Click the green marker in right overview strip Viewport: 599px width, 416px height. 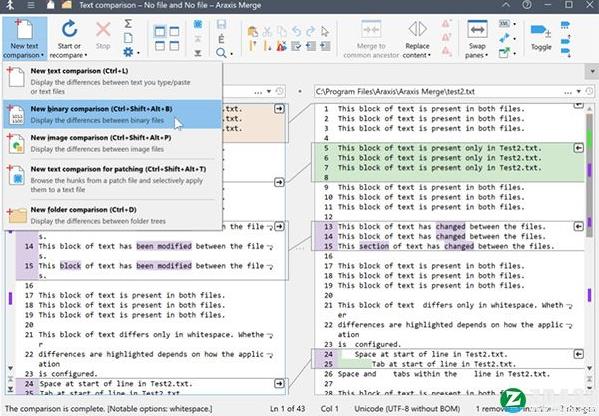(x=589, y=139)
